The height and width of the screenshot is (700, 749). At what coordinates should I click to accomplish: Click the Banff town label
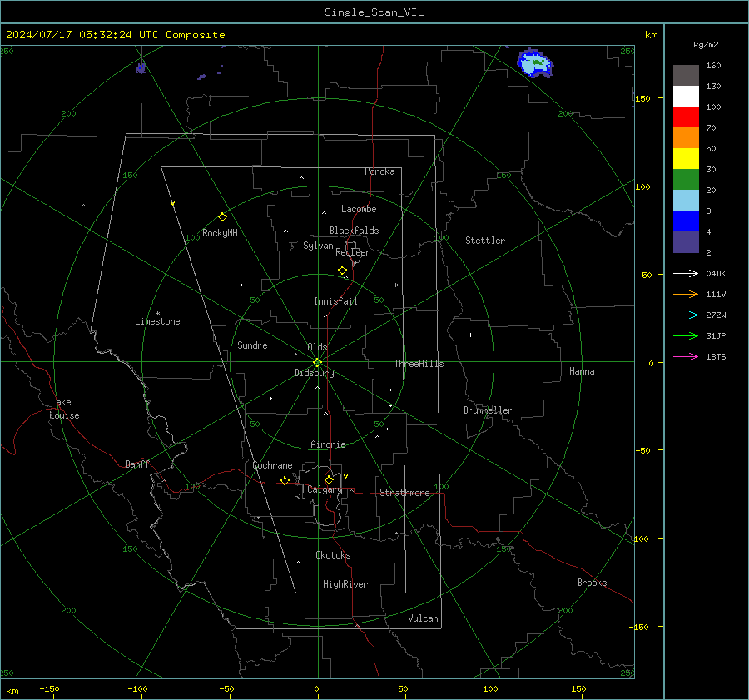(137, 464)
